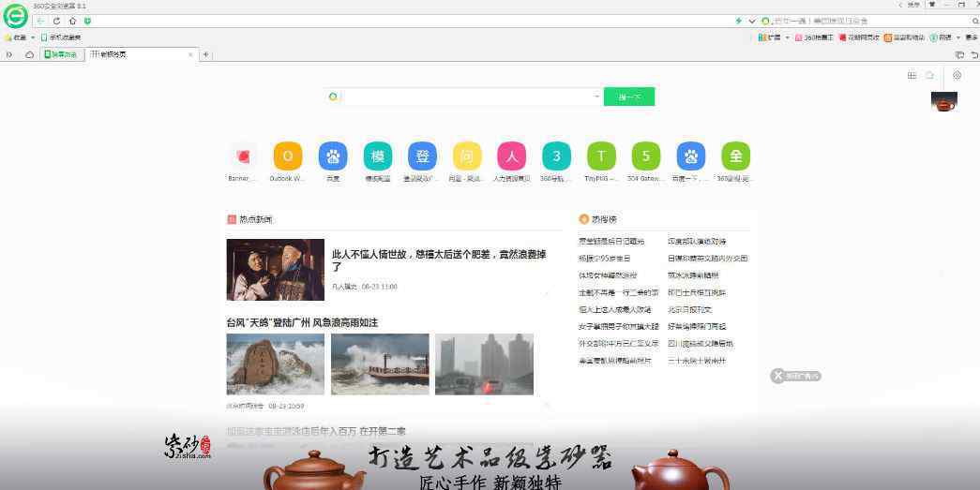
Task: Open the green T TinyPNG shortcut tile
Action: (601, 156)
